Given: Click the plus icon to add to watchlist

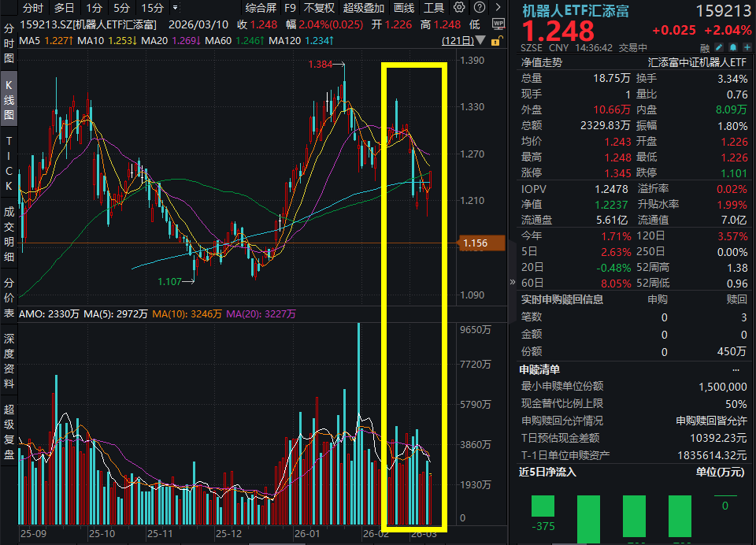Looking at the screenshot, I should tap(747, 48).
